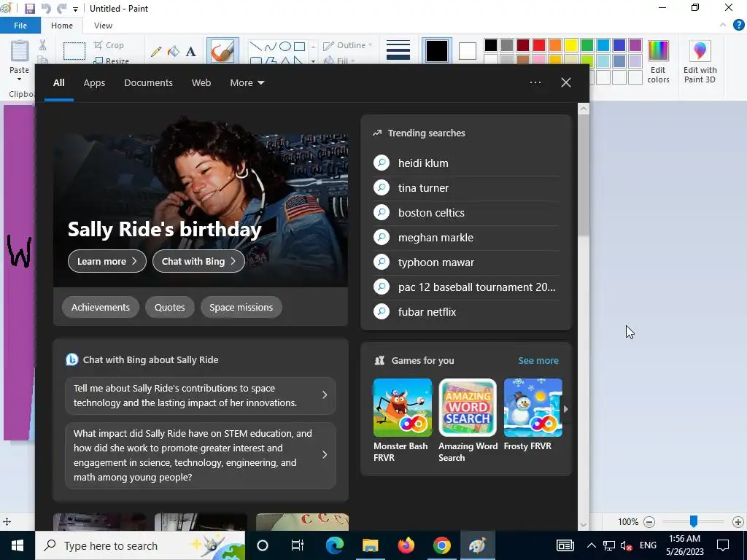Search trending term heidi klum
747x560 pixels.
click(466, 163)
